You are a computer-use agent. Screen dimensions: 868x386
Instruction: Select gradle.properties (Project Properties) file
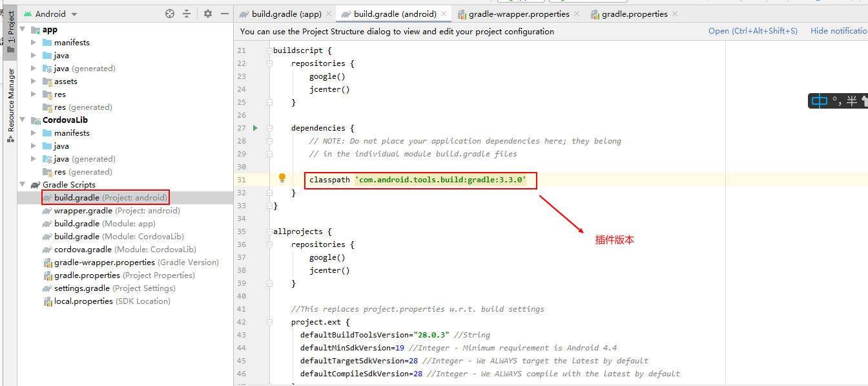[x=119, y=275]
